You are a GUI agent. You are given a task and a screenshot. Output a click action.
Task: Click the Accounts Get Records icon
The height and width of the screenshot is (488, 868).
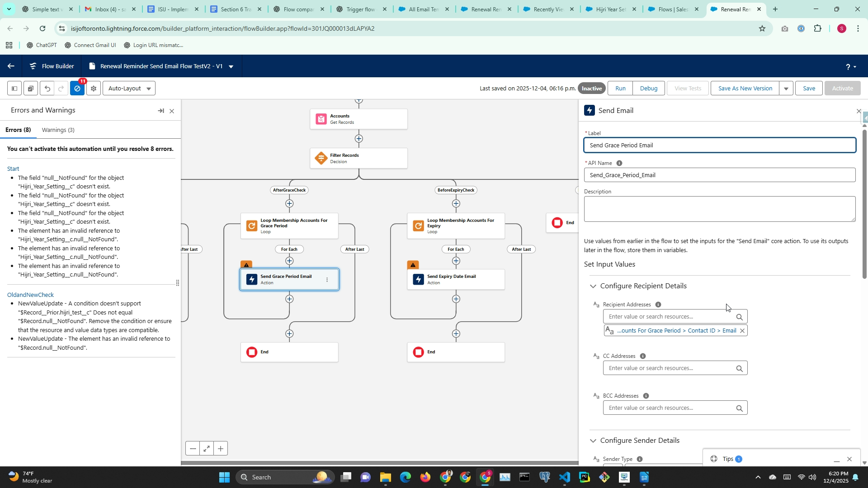321,119
